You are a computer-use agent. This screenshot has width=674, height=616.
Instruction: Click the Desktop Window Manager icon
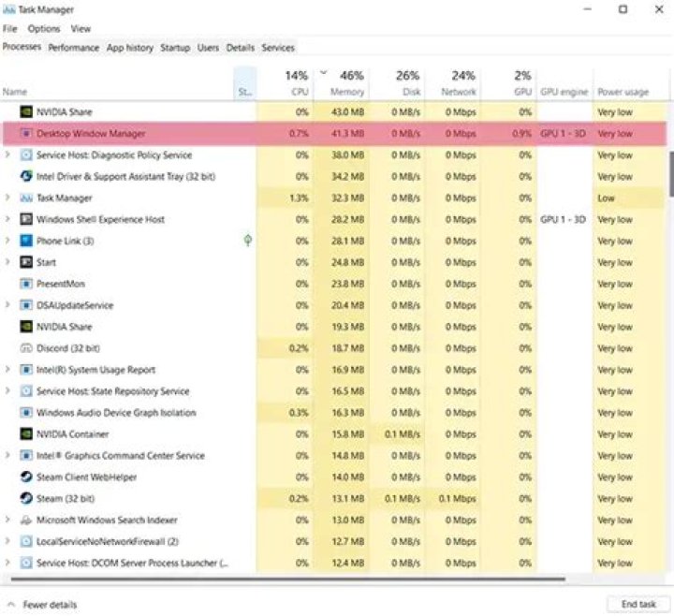(26, 134)
